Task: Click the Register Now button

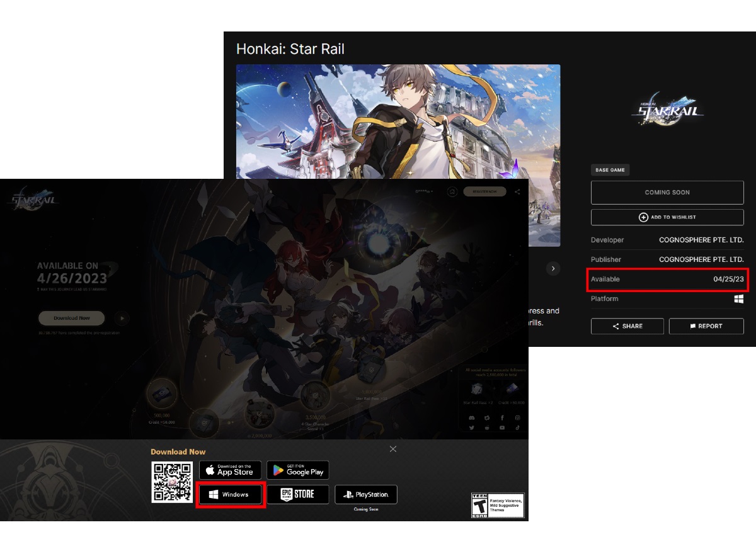Action: (485, 191)
